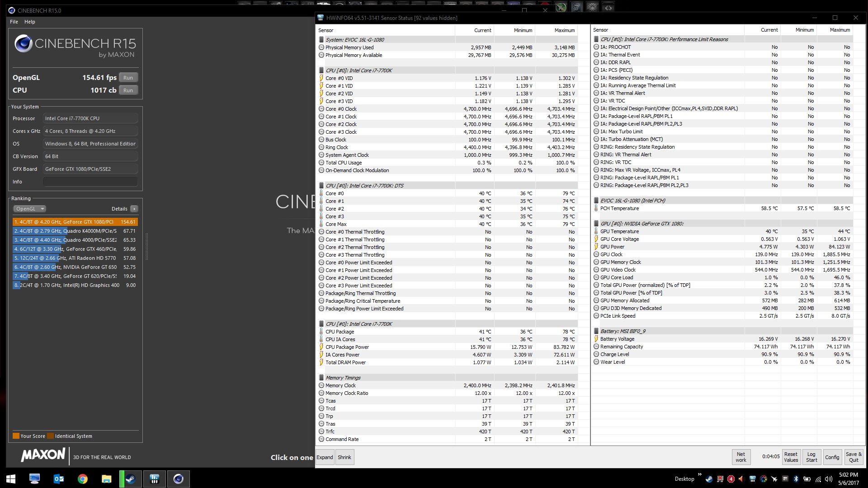
Task: Click the Reset Values button in HWiNFO
Action: coord(791,457)
